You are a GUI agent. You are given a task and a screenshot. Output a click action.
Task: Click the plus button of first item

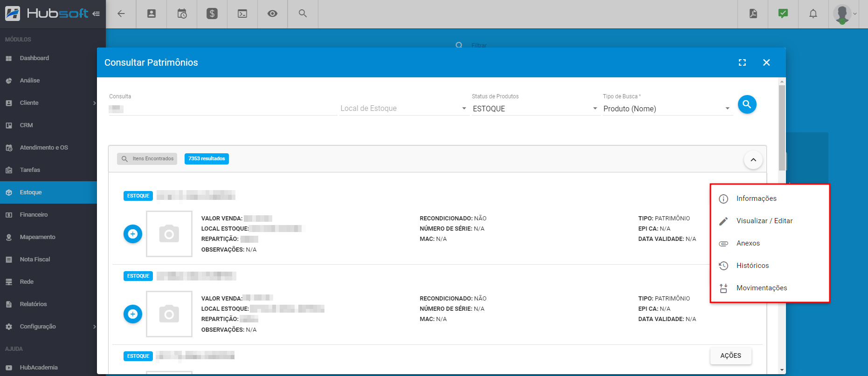point(133,234)
